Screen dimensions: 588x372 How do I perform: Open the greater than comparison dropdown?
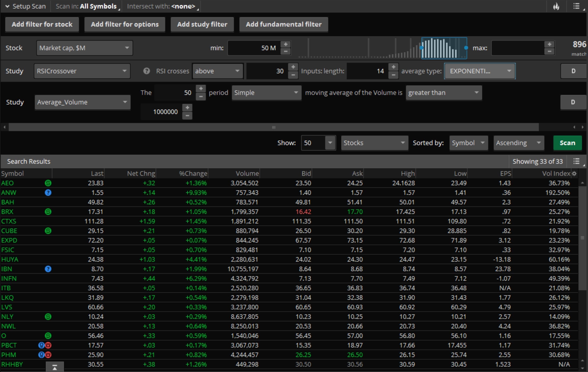click(444, 93)
